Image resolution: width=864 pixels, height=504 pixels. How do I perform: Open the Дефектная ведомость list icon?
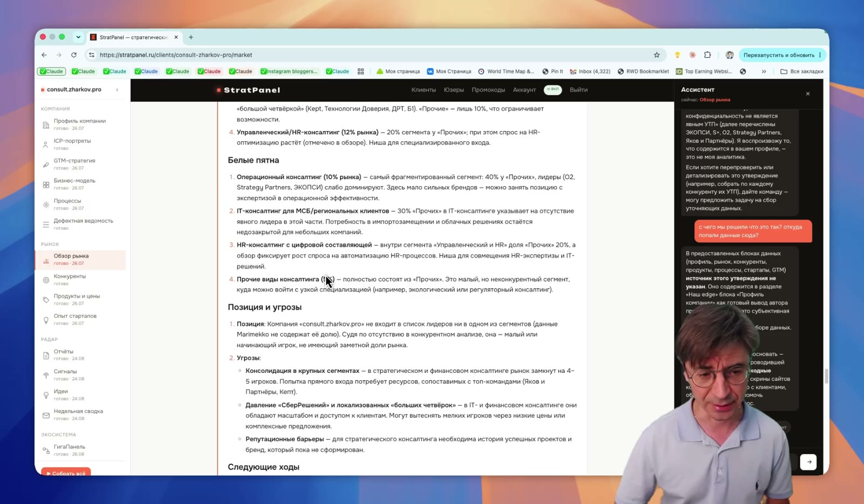coord(46,224)
